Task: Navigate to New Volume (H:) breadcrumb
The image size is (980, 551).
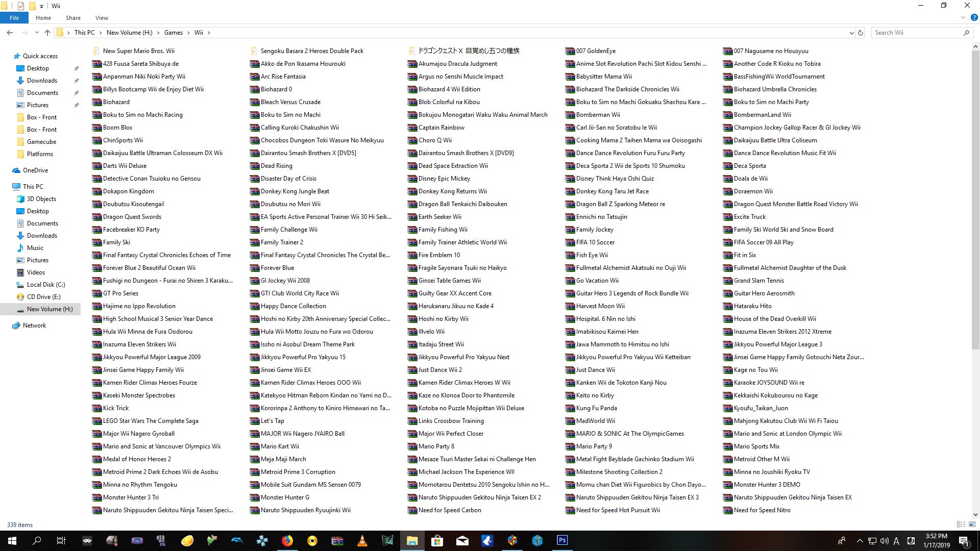Action: [130, 33]
